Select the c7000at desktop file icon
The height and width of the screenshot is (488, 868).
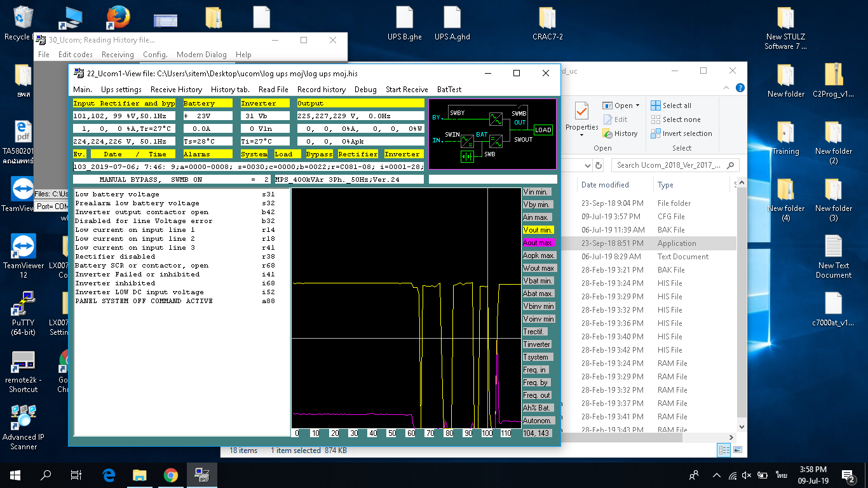[834, 309]
